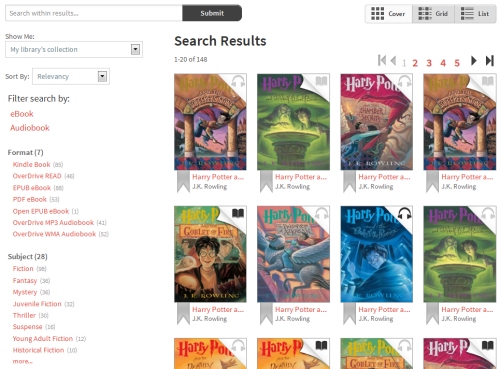The height and width of the screenshot is (369, 500).
Task: Jump to the first results page
Action: (382, 61)
